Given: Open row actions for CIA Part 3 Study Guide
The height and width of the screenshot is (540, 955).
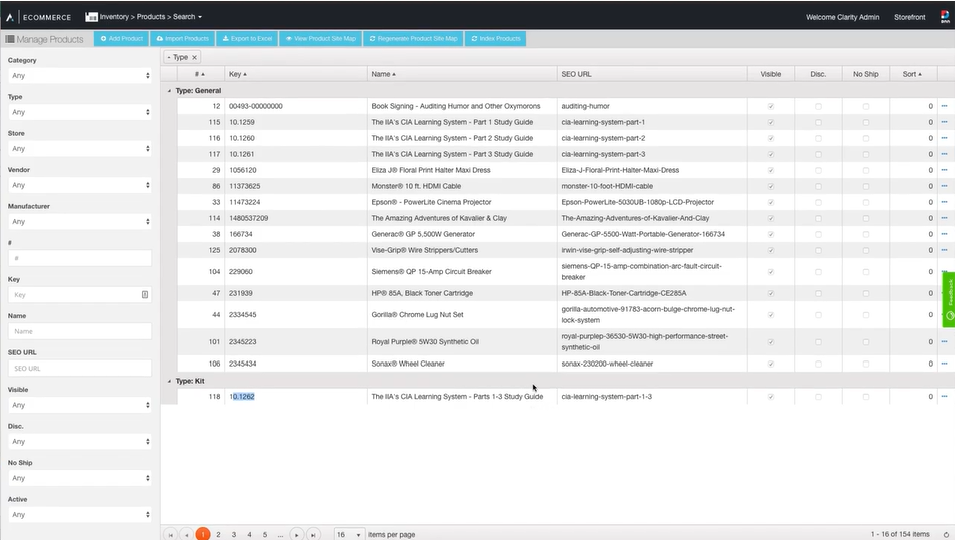Looking at the screenshot, I should pyautogui.click(x=945, y=154).
